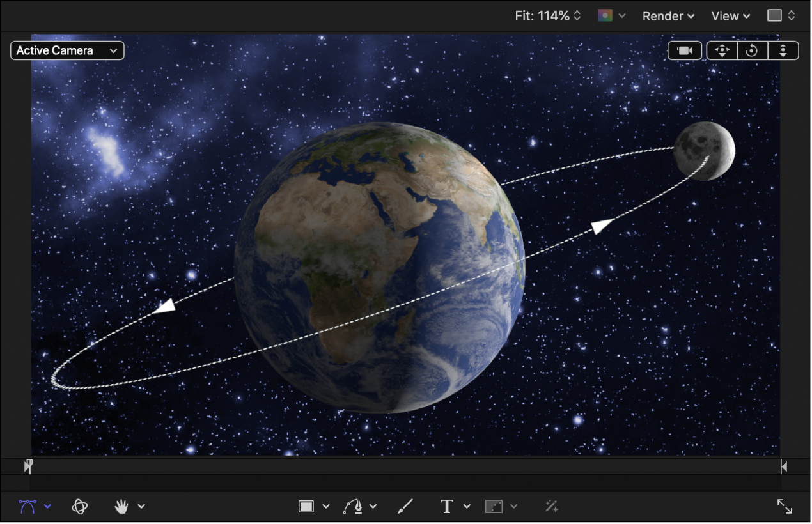Select the Rectangle shape tool
This screenshot has width=812, height=524.
click(306, 506)
